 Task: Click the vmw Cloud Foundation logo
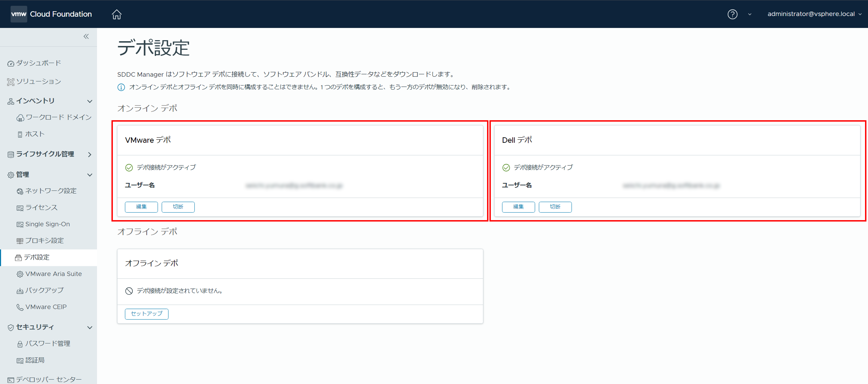(x=51, y=14)
